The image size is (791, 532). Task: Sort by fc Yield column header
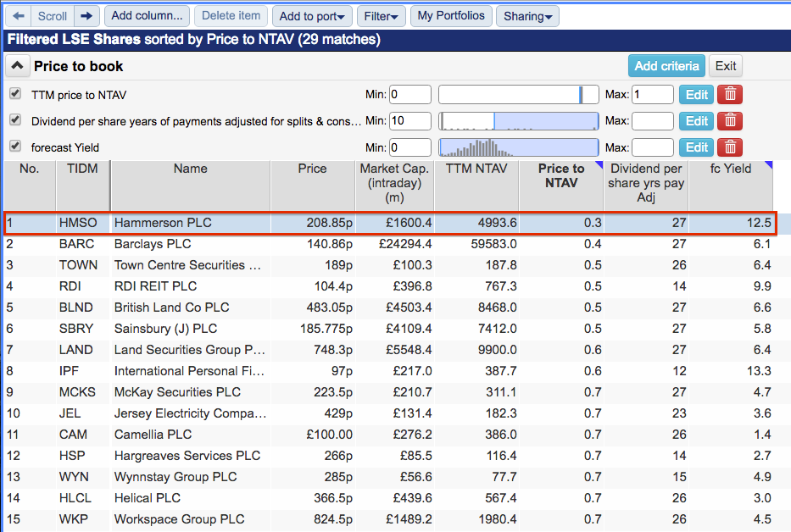point(731,185)
